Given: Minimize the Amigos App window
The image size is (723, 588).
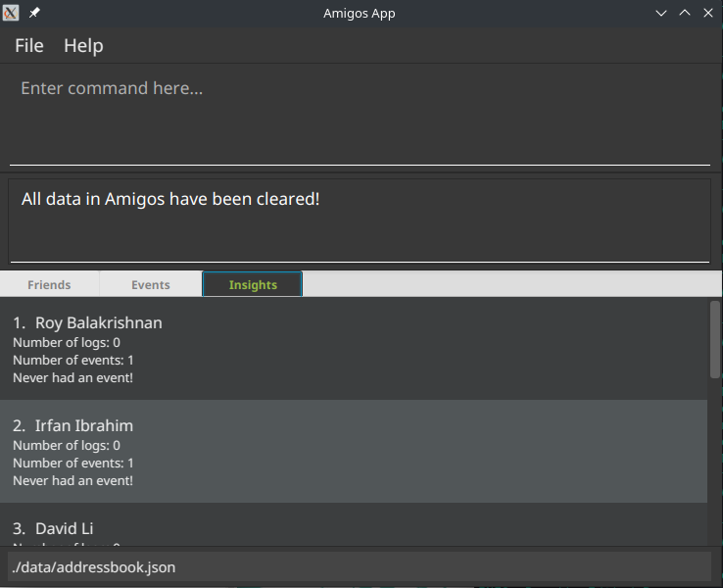Looking at the screenshot, I should coord(661,13).
